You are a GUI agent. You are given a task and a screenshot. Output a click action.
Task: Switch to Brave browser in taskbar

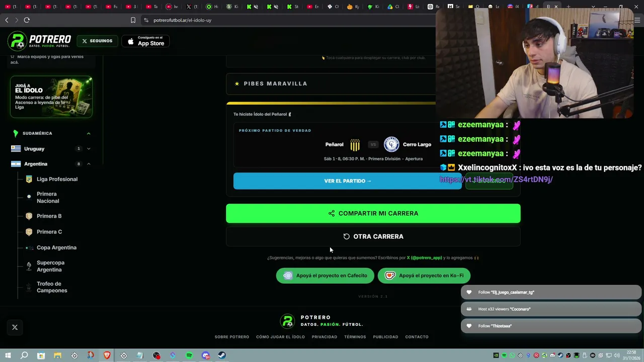click(107, 355)
